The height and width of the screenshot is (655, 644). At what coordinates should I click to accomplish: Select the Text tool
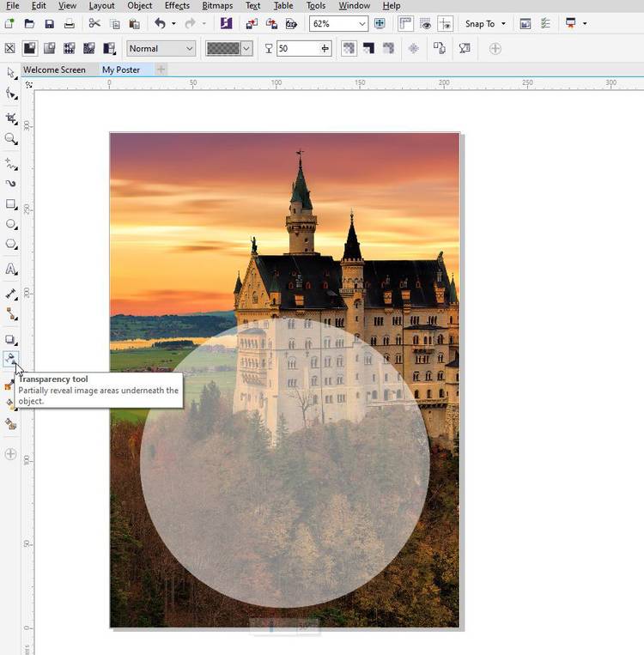point(11,269)
